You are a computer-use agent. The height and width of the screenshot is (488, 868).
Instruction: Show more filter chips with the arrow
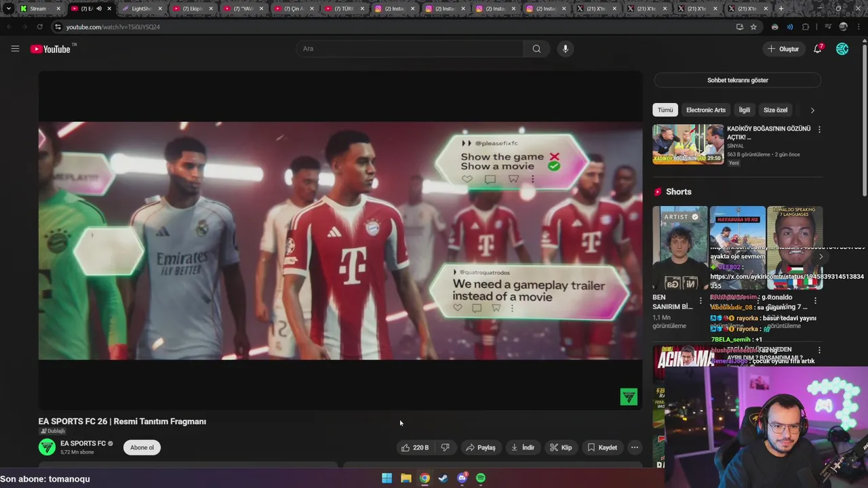point(812,110)
